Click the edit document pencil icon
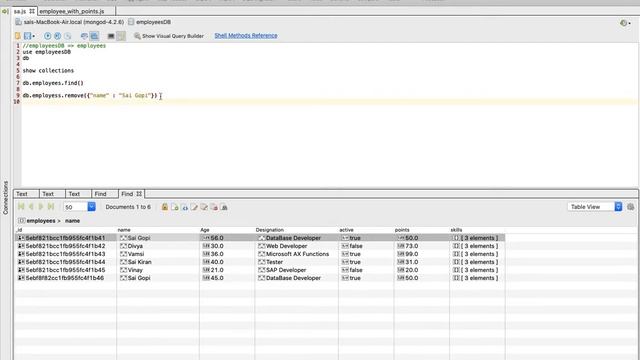Image resolution: width=640 pixels, height=360 pixels. (x=194, y=207)
